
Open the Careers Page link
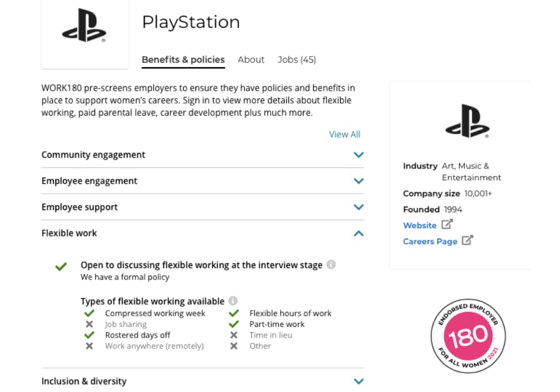(x=430, y=242)
